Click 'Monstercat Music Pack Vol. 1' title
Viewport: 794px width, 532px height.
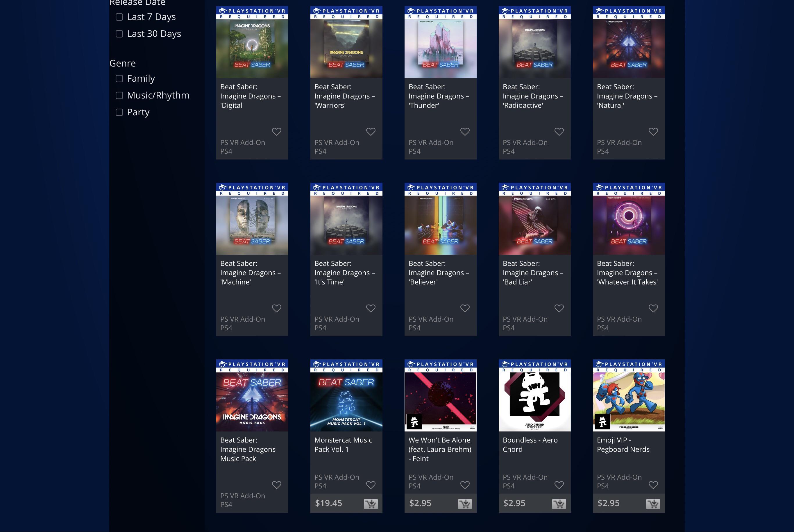click(x=343, y=445)
